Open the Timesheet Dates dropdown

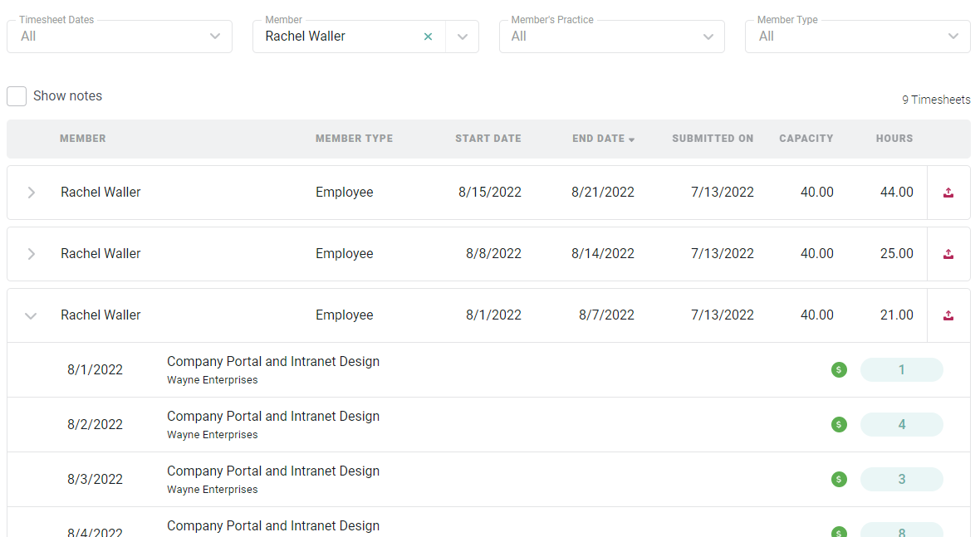pyautogui.click(x=215, y=37)
